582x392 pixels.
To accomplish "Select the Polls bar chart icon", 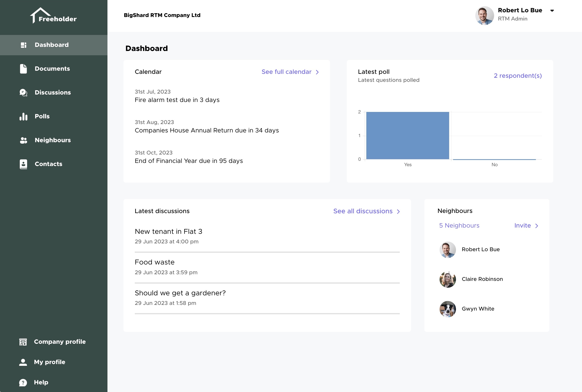I will 23,116.
